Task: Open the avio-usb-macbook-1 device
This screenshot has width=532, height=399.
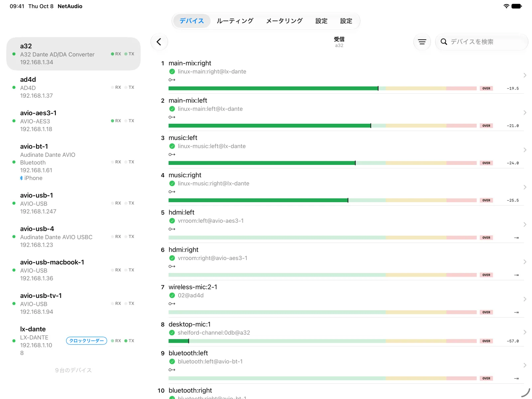Action: pyautogui.click(x=73, y=270)
